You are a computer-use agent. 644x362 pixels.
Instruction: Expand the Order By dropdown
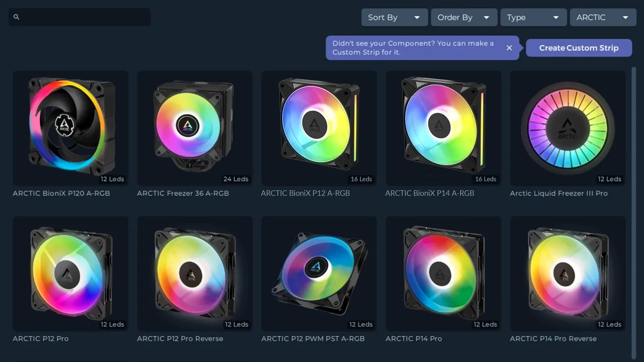pos(464,17)
